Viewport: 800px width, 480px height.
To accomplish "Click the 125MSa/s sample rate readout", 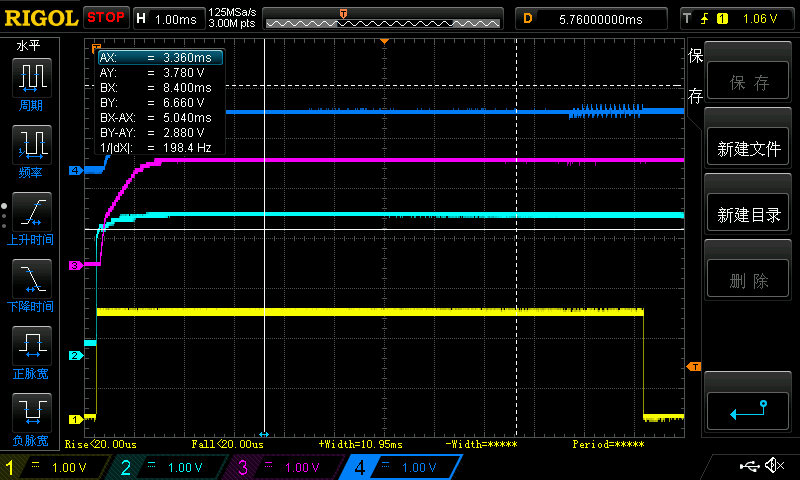I will coord(232,12).
